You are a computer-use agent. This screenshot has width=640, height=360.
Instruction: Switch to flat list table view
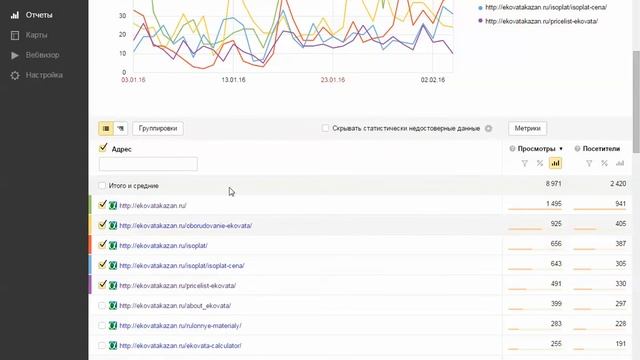[x=106, y=129]
